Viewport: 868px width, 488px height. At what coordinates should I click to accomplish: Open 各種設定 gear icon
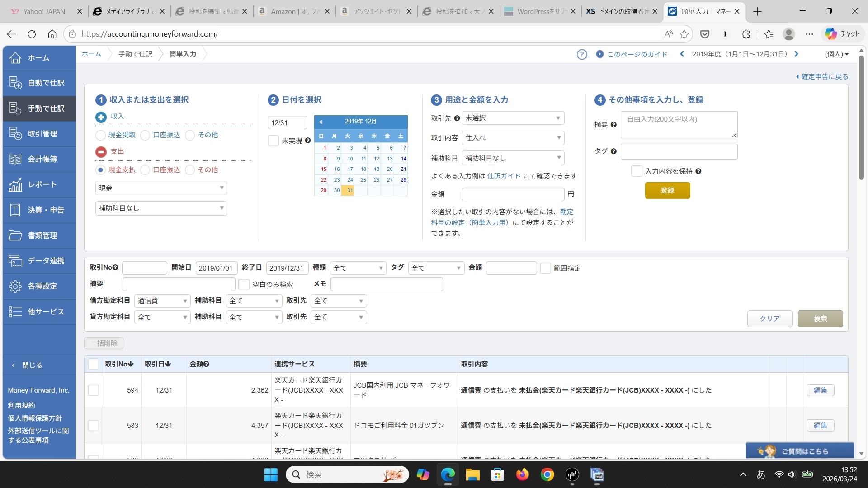point(15,286)
